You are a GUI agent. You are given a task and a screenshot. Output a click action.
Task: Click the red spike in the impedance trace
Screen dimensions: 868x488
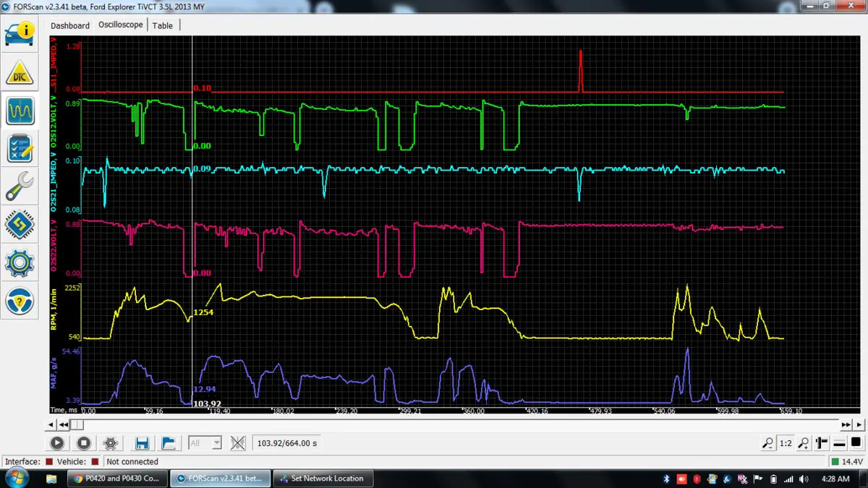pos(581,71)
